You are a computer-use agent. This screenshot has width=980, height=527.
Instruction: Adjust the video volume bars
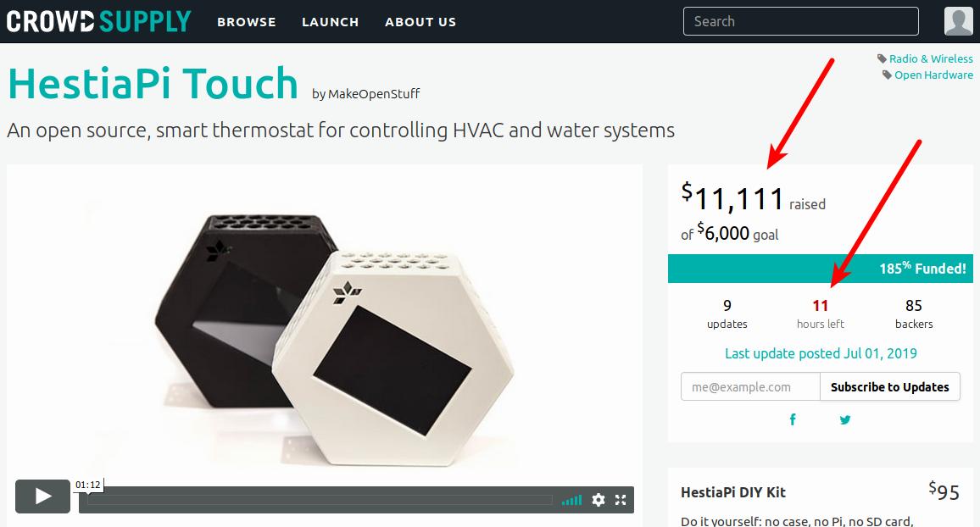(571, 500)
